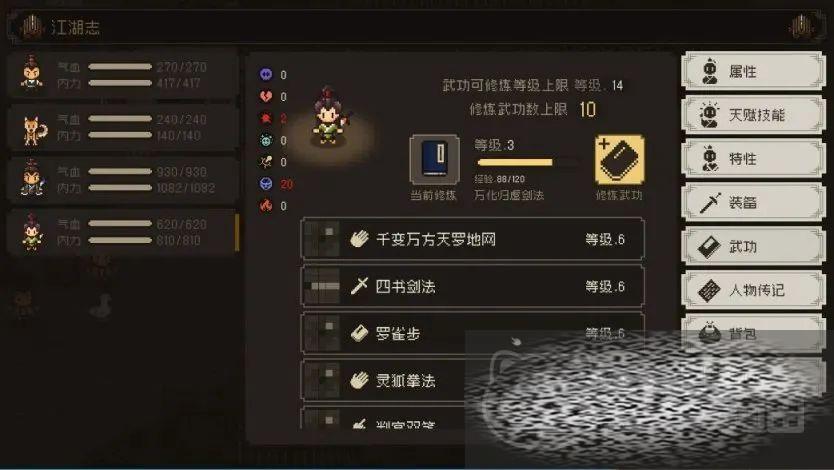This screenshot has width=834, height=470.
Task: Click the purple status icon at top of list
Action: (266, 74)
